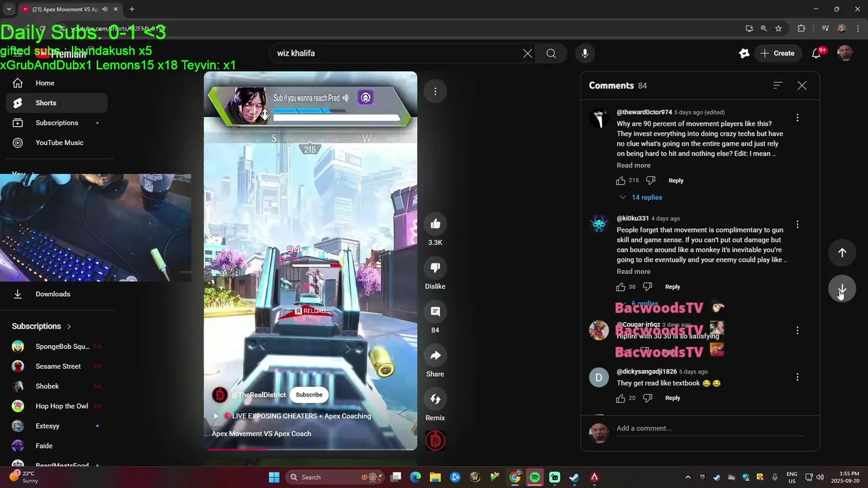Open Spotify from the taskbar
This screenshot has width=868, height=488.
point(534,477)
